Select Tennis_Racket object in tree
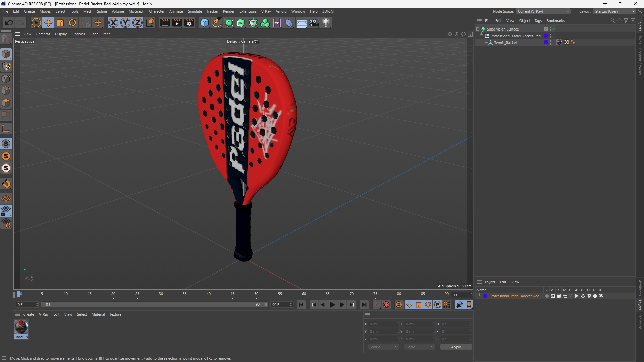644x362 pixels. click(x=505, y=43)
